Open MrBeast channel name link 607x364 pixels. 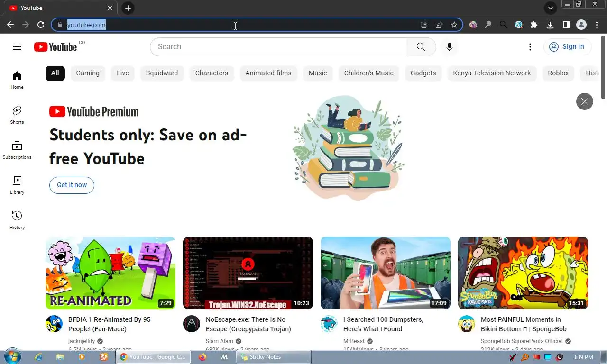click(x=354, y=341)
